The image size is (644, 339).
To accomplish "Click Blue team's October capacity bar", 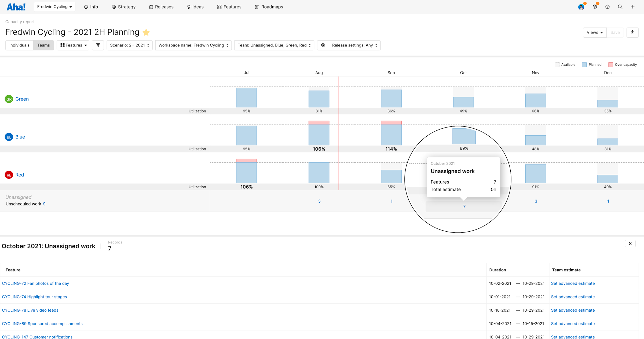I will [464, 136].
